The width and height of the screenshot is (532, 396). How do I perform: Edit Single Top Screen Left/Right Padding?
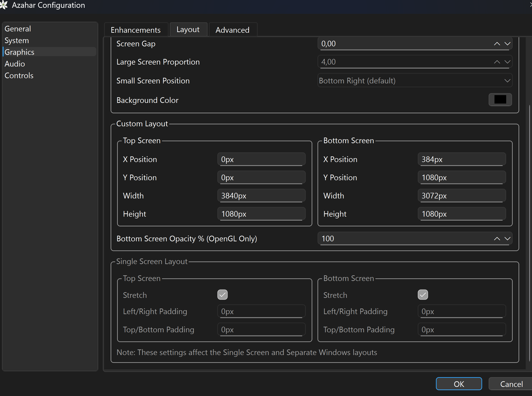click(262, 311)
